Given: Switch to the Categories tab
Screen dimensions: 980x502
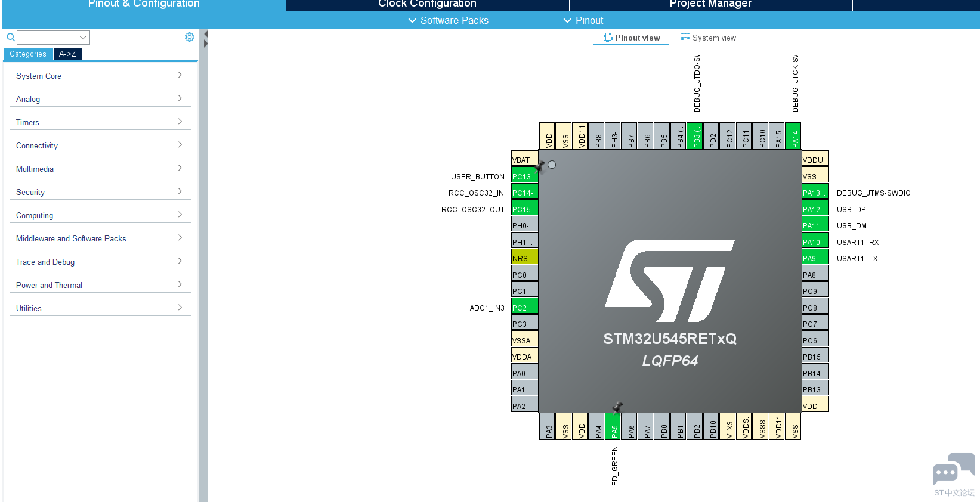Looking at the screenshot, I should pos(28,54).
